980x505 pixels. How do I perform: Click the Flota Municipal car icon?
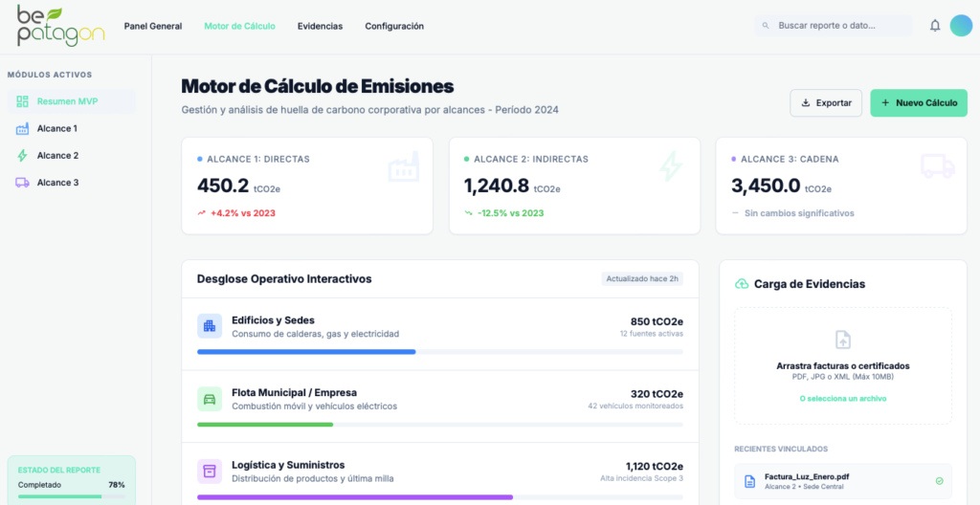(210, 399)
